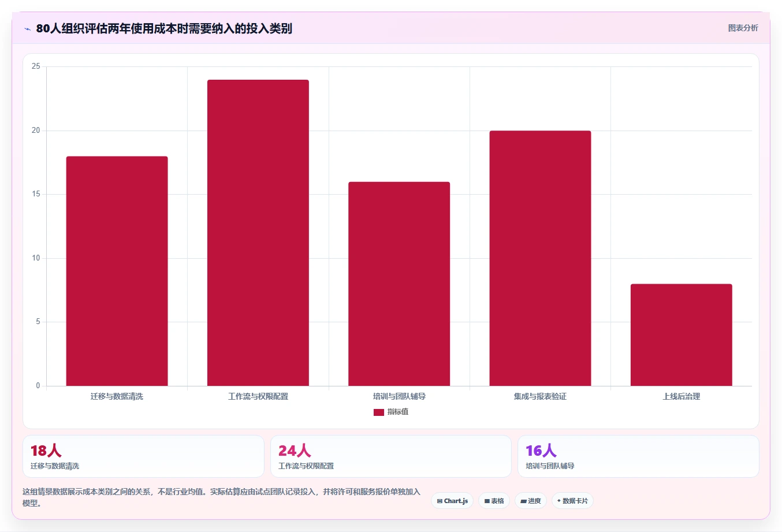Click the lightning icon beside the chart title
The width and height of the screenshot is (782, 532).
pos(27,29)
